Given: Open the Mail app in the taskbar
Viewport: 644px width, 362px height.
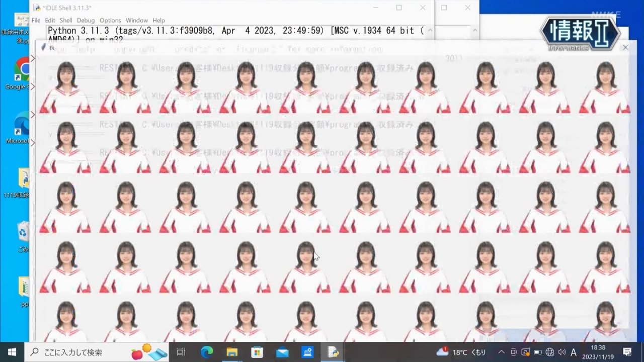Looking at the screenshot, I should [x=282, y=352].
